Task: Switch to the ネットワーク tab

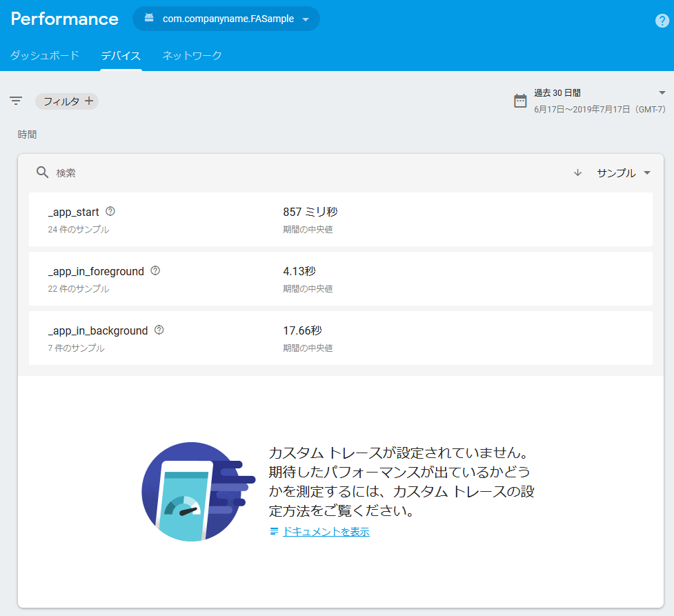Action: [x=191, y=57]
